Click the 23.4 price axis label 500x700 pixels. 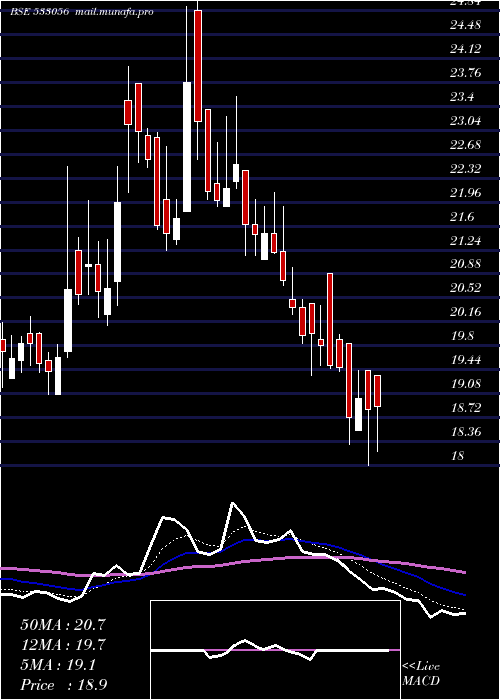(x=462, y=97)
